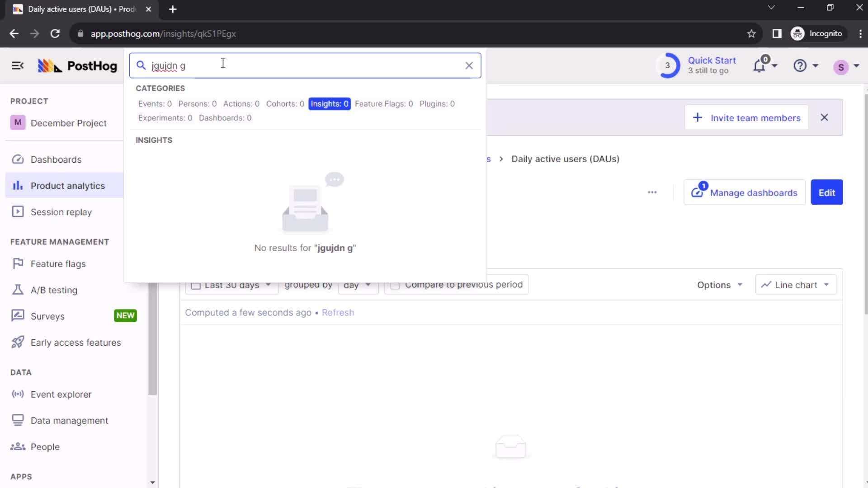Open Event explorer section
This screenshot has height=488, width=868.
point(61,394)
